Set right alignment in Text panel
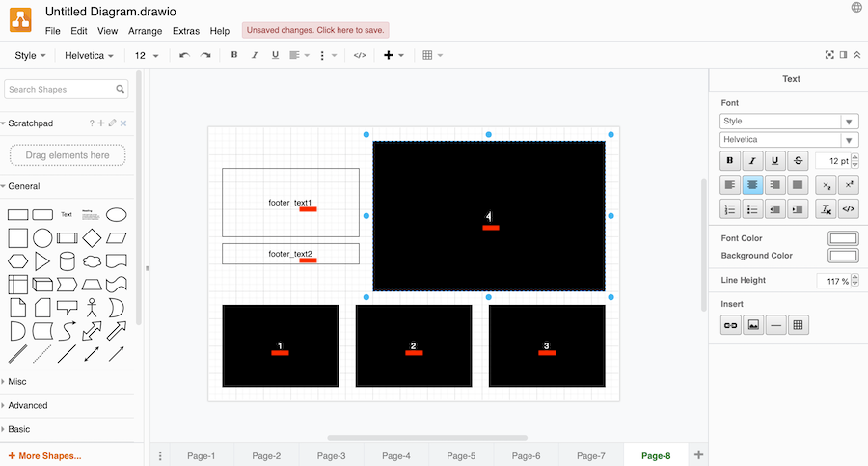868x466 pixels. 775,185
